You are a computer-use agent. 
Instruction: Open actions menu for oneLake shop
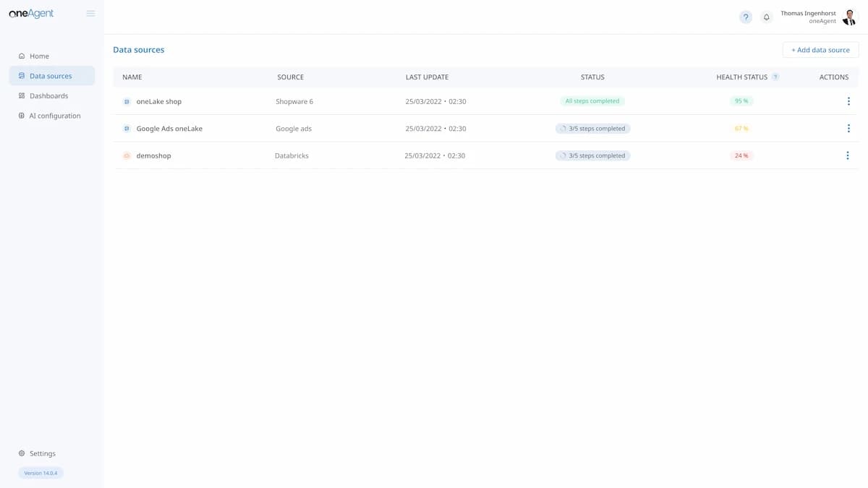[x=848, y=101]
